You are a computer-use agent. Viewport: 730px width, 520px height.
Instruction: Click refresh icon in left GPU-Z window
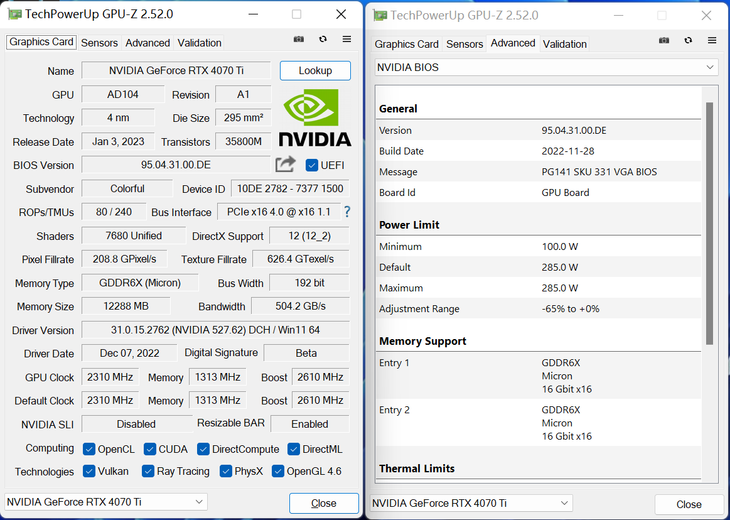[323, 40]
